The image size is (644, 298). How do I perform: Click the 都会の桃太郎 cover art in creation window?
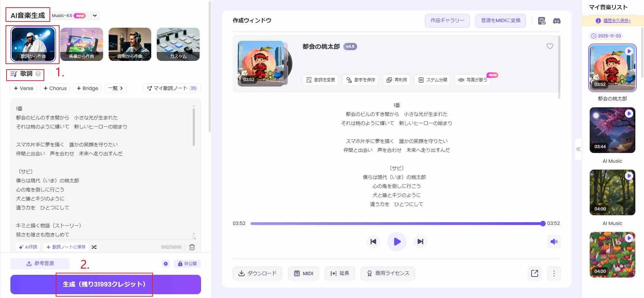pos(261,63)
